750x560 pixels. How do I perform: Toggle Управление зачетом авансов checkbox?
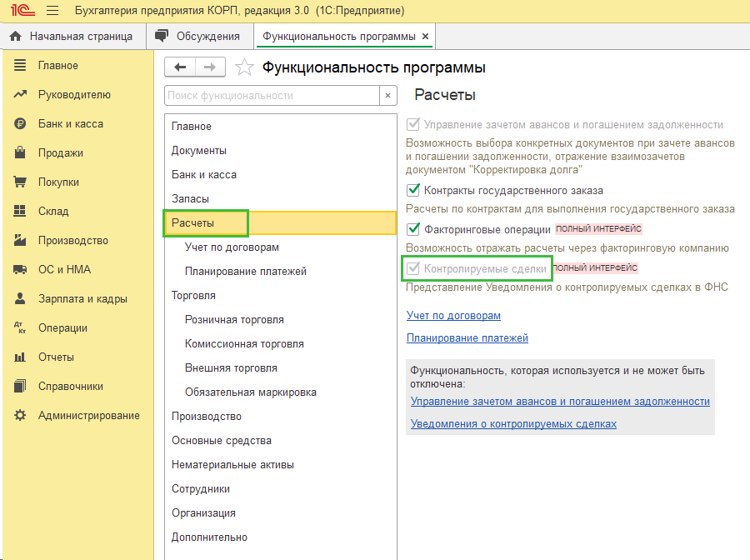coord(412,124)
